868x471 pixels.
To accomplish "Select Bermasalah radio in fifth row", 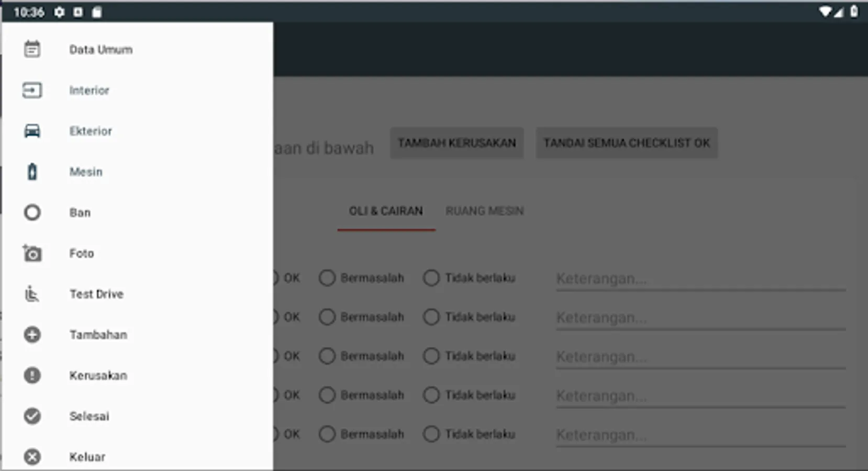I will (x=327, y=434).
